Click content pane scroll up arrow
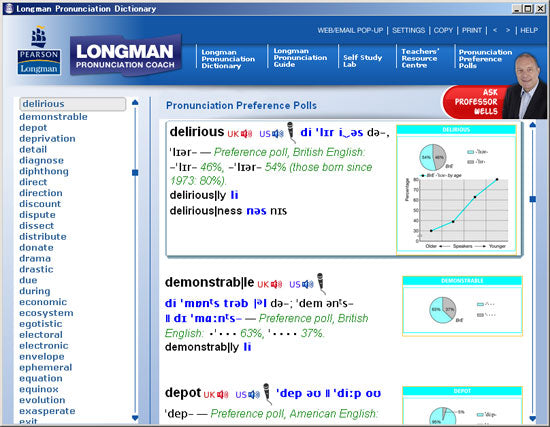The height and width of the screenshot is (427, 550). [x=532, y=125]
